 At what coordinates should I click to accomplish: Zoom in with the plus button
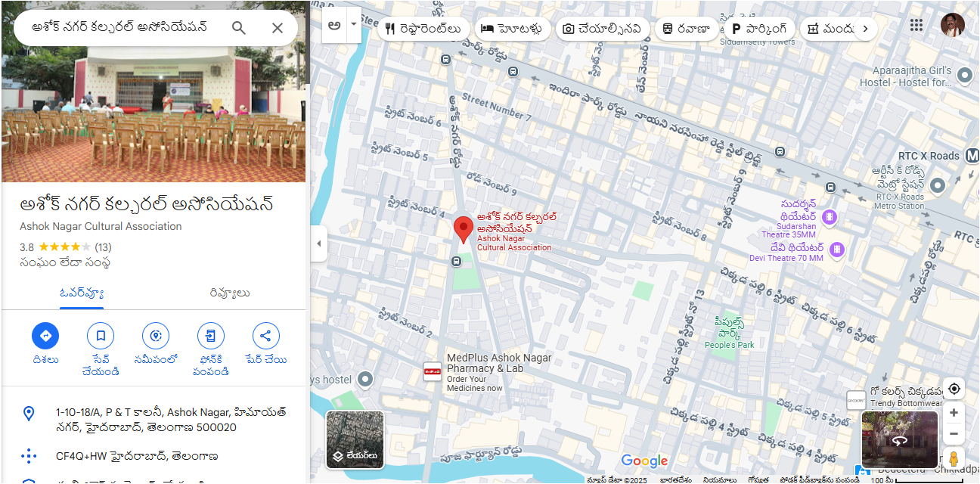tap(954, 413)
